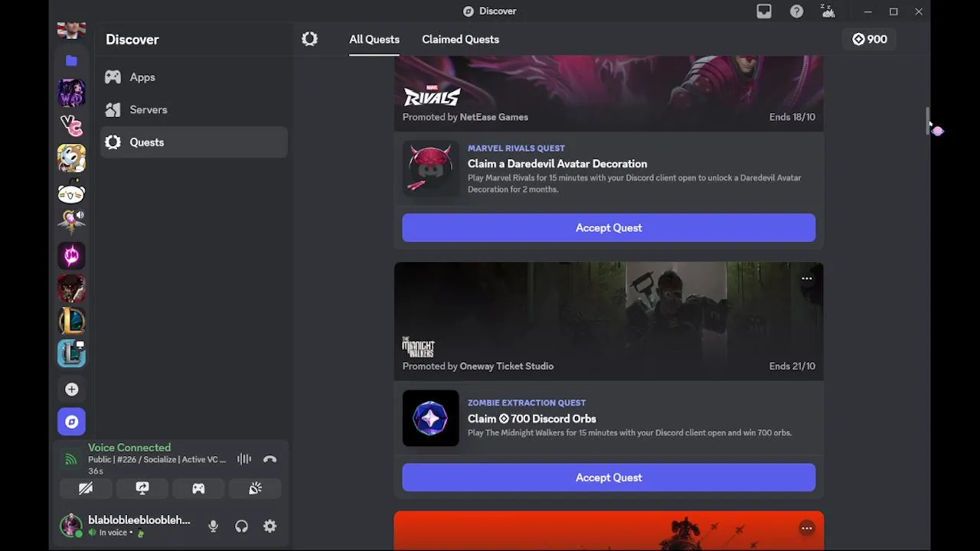Click the quest laurel icon beside tabs
This screenshot has height=551, width=980.
(x=309, y=39)
